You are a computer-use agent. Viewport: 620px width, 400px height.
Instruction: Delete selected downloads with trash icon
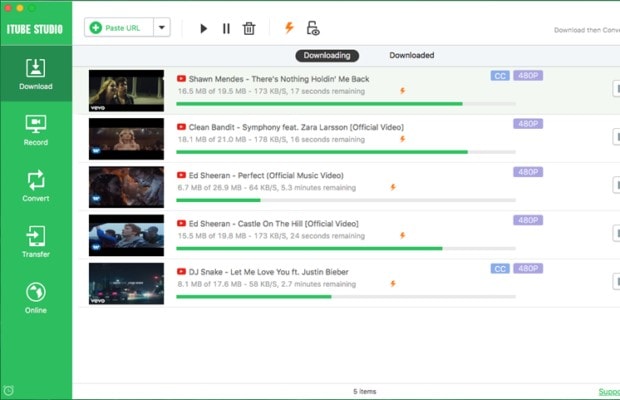tap(249, 28)
